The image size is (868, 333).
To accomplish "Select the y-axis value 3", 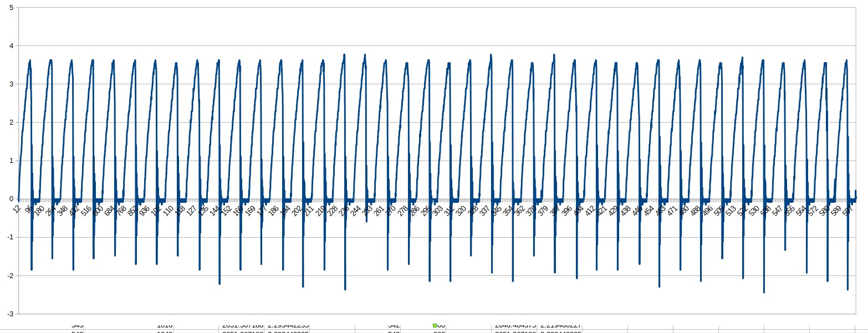I will tap(12, 84).
